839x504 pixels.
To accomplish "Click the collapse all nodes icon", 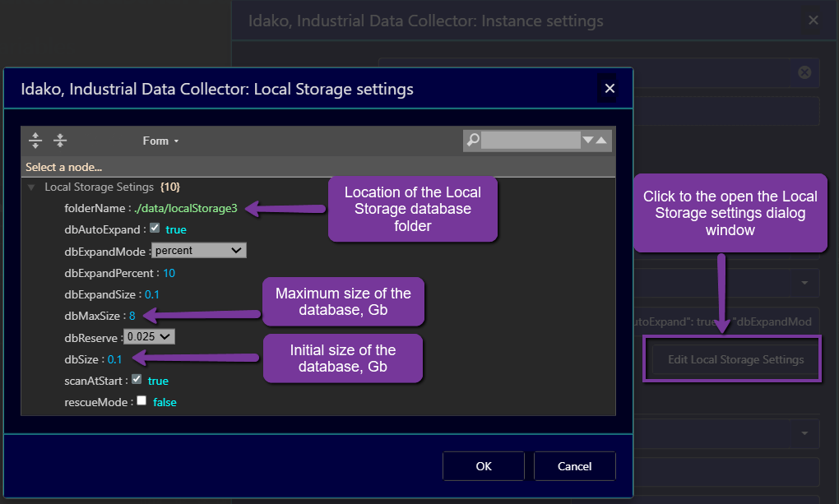I will click(x=59, y=140).
